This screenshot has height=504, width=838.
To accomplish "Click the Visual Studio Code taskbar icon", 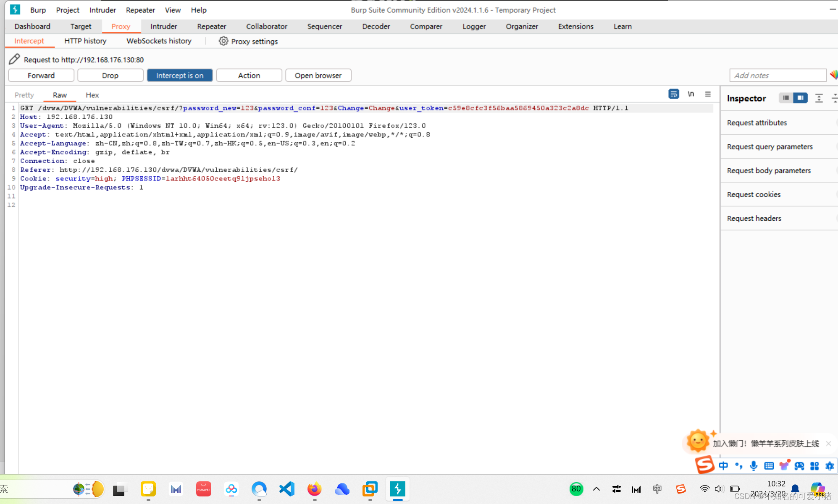I will 287,489.
